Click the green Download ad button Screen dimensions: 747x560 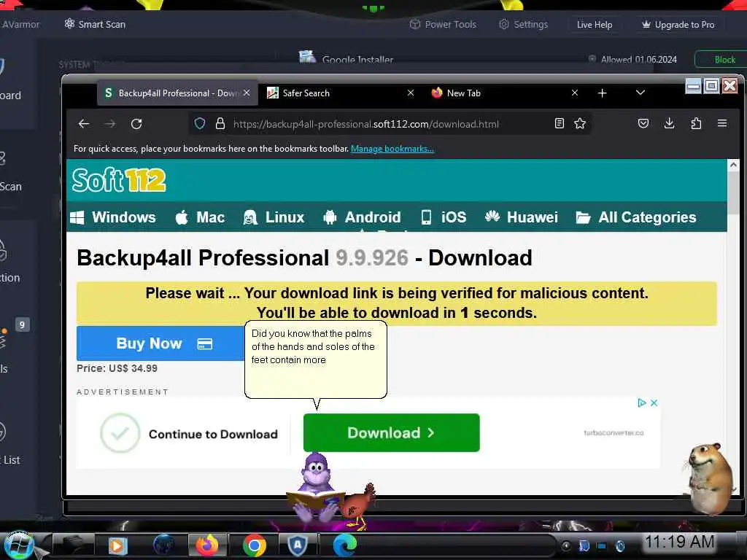pyautogui.click(x=391, y=432)
